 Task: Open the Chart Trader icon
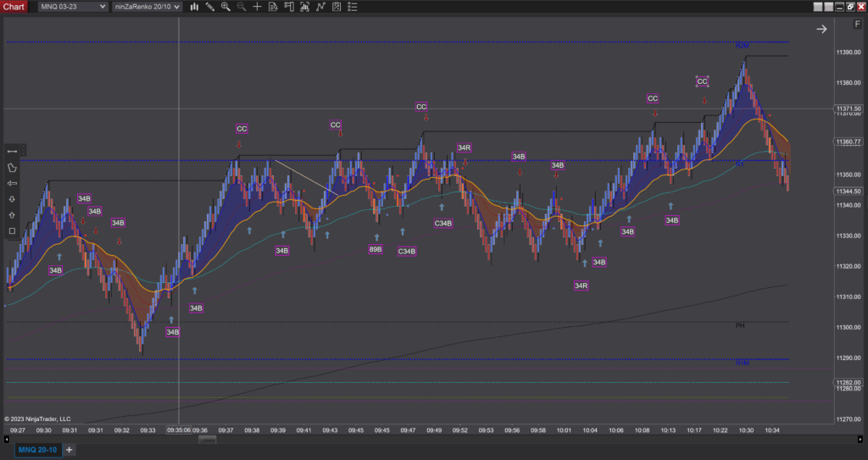coord(289,7)
